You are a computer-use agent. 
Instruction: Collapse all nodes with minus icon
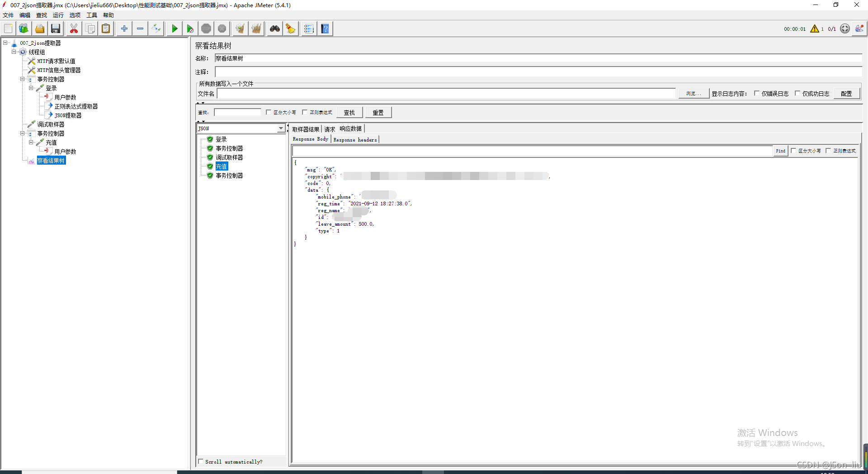click(140, 28)
